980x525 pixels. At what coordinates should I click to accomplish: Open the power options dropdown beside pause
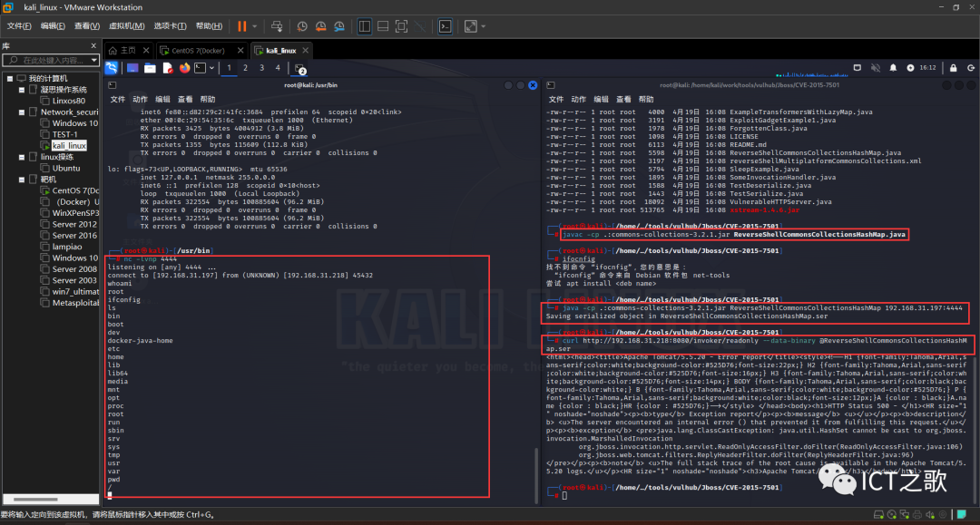[254, 26]
